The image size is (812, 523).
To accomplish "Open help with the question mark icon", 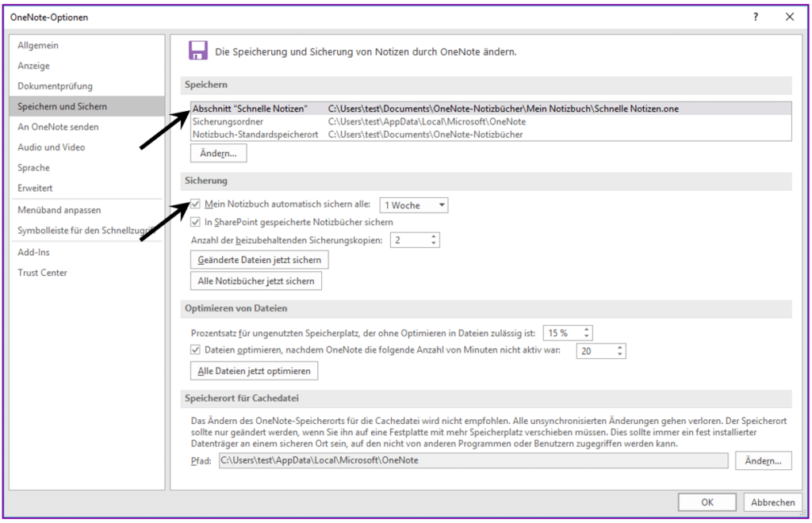I will (x=756, y=17).
